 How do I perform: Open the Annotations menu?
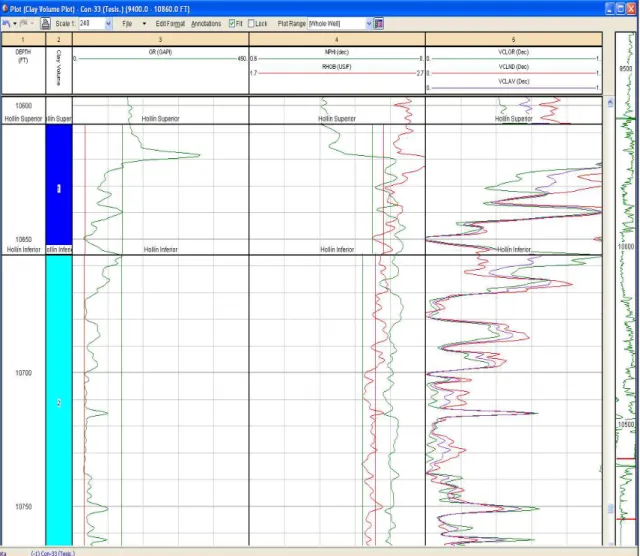[x=206, y=24]
